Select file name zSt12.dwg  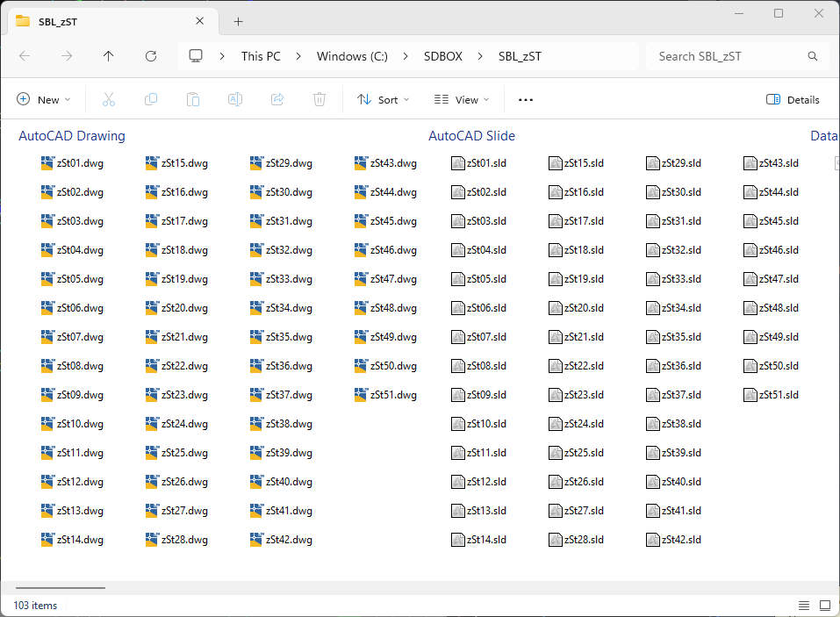click(80, 482)
